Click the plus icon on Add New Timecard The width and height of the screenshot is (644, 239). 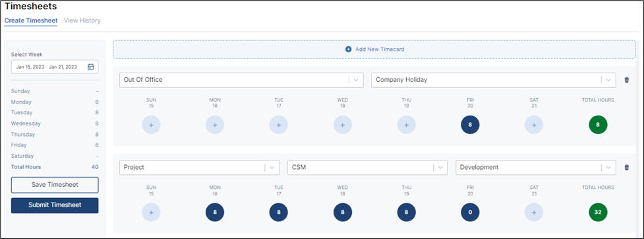point(348,49)
